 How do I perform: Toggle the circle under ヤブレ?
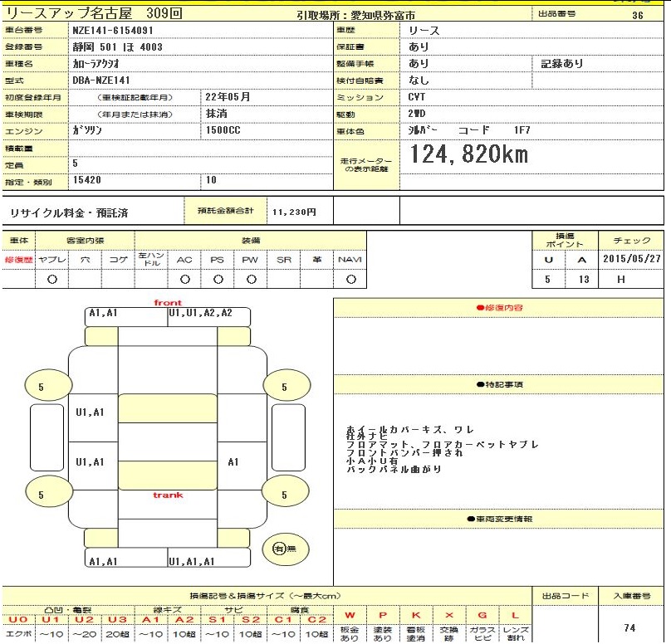51,280
